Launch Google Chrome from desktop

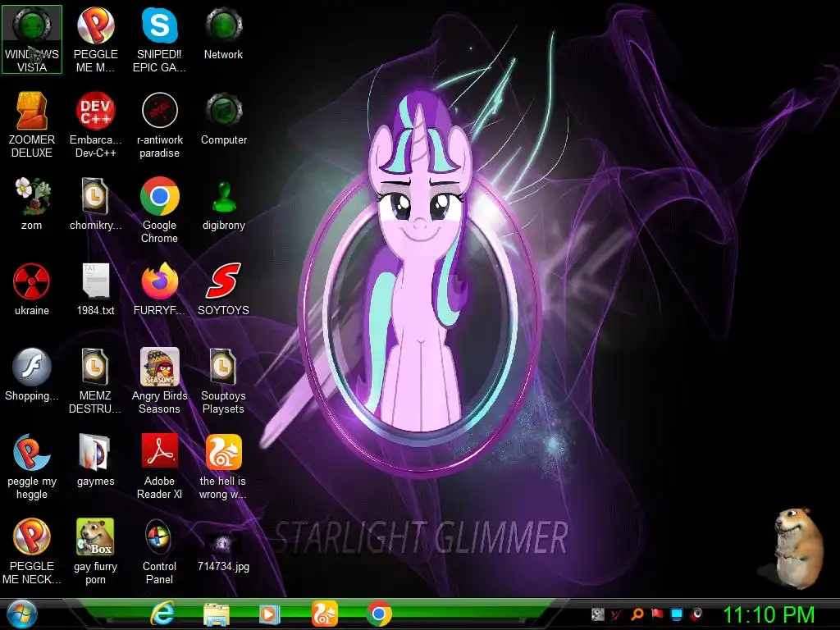click(159, 211)
